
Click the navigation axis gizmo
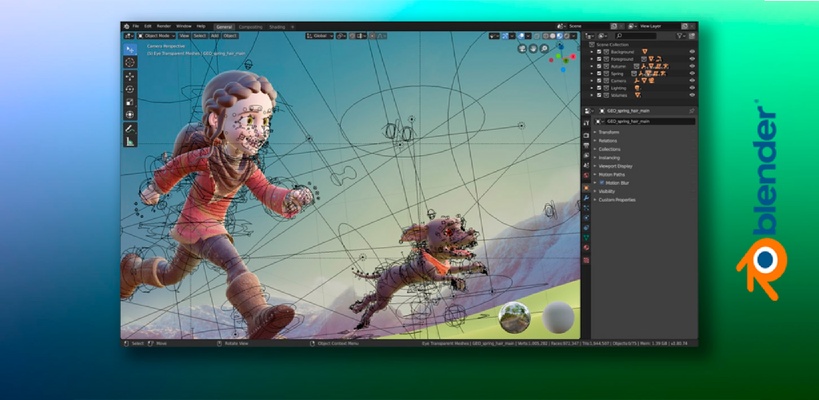point(564,57)
